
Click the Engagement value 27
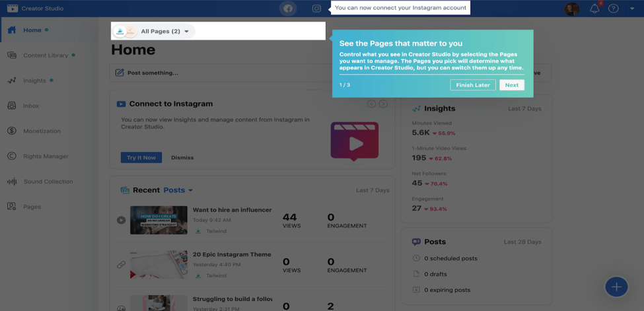click(417, 208)
